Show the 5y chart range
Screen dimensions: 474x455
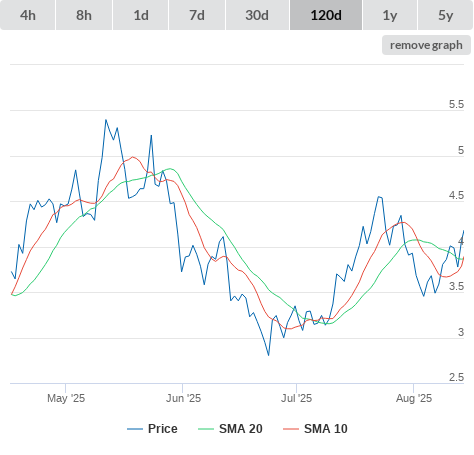coord(445,15)
